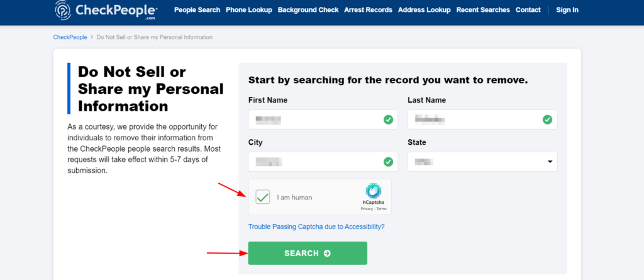Toggle the I am human checkbox
This screenshot has width=644, height=280.
coord(263,197)
